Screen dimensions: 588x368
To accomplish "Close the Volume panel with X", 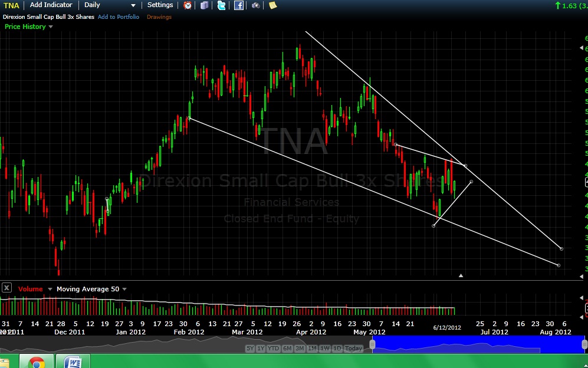I will pos(6,288).
